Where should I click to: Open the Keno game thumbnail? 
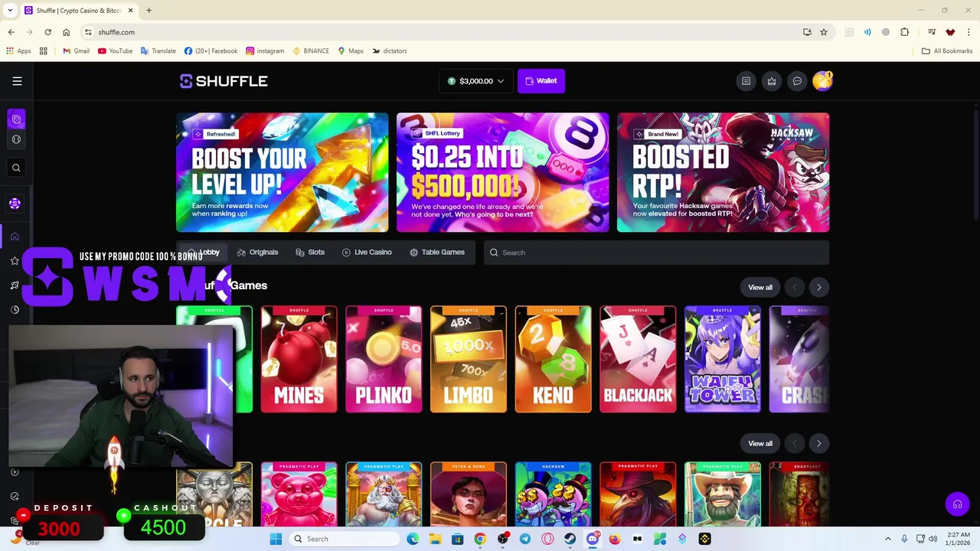[x=553, y=360]
